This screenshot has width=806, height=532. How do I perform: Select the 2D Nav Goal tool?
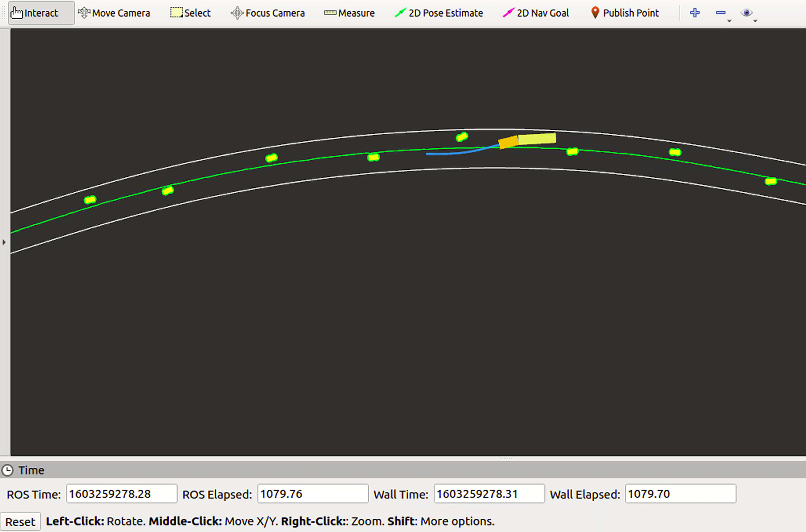[x=536, y=13]
